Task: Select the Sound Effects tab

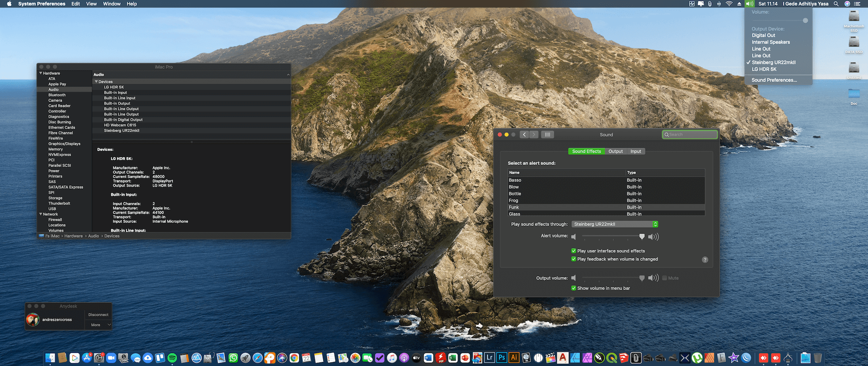Action: [586, 151]
